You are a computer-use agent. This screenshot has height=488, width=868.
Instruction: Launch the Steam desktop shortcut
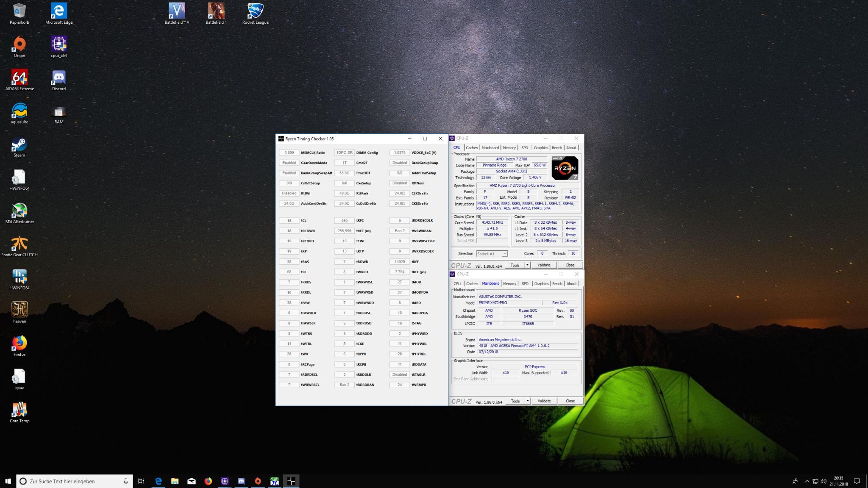[x=19, y=147]
